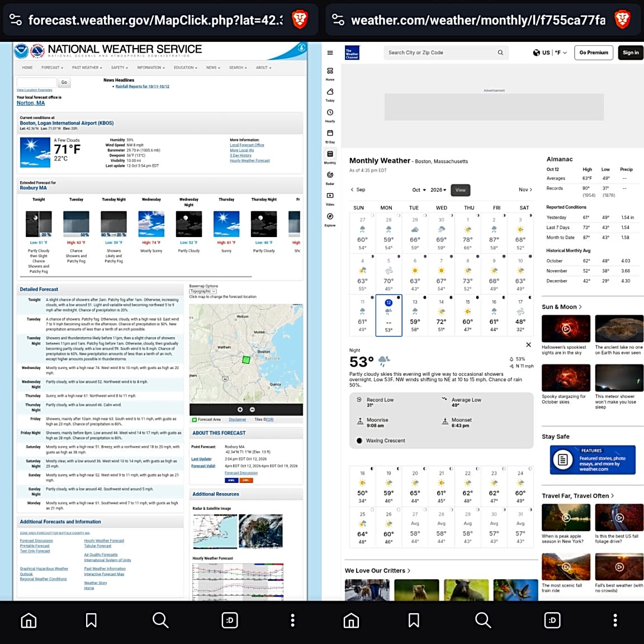Open the 2026 year dropdown

[x=438, y=190]
